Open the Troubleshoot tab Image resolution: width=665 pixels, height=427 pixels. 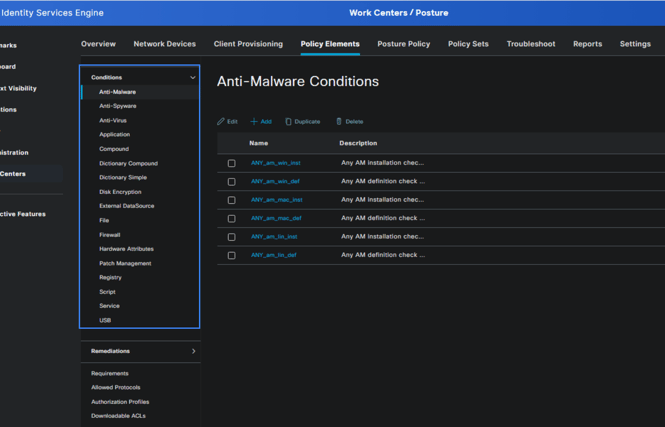(531, 44)
